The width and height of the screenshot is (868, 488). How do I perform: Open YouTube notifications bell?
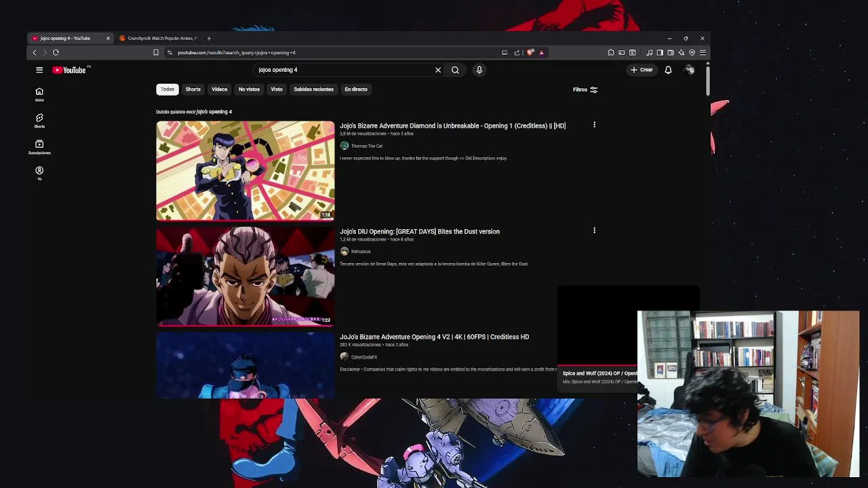tap(668, 70)
